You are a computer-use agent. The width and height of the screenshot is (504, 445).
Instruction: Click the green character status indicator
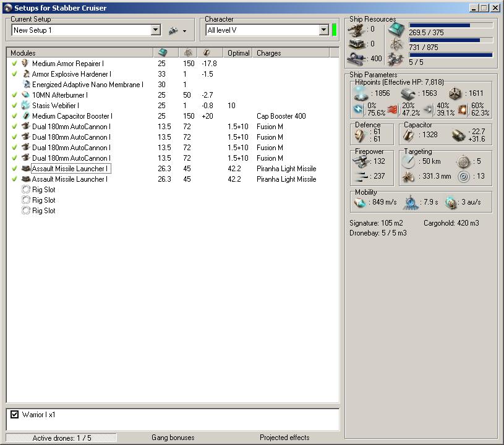[x=335, y=30]
